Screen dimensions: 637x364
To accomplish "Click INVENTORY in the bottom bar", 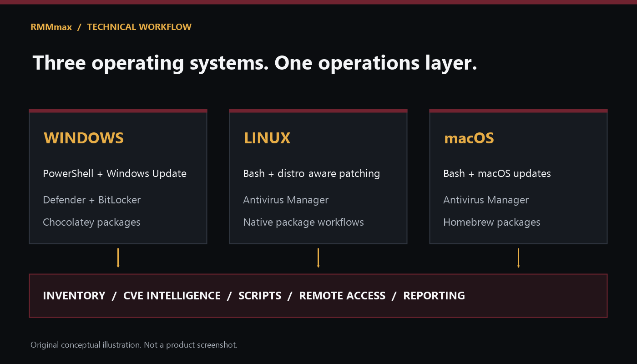I will coord(74,296).
